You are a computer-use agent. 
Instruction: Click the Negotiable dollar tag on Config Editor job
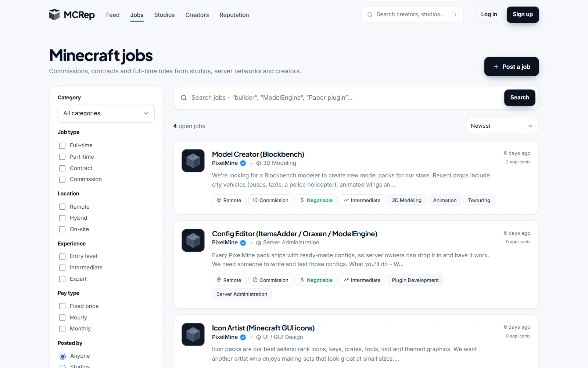point(316,280)
